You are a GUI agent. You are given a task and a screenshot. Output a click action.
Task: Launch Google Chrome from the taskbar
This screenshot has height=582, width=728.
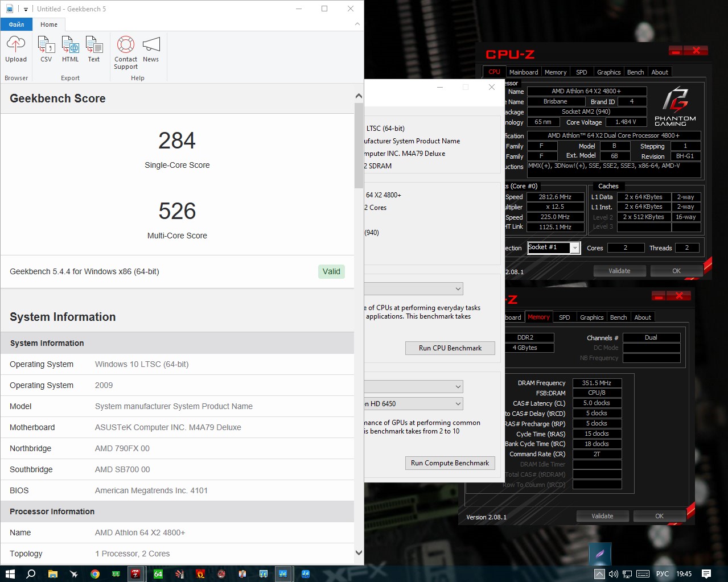(x=94, y=573)
